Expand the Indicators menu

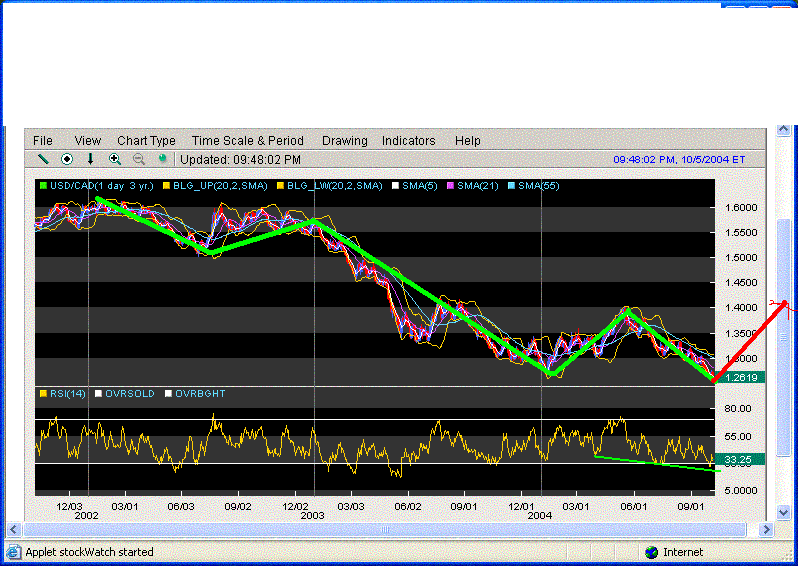click(x=408, y=141)
